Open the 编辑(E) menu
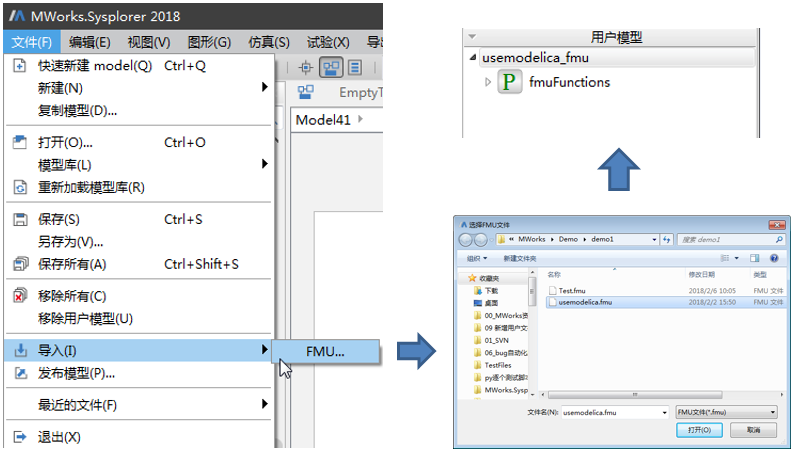The height and width of the screenshot is (452, 793). coord(89,42)
